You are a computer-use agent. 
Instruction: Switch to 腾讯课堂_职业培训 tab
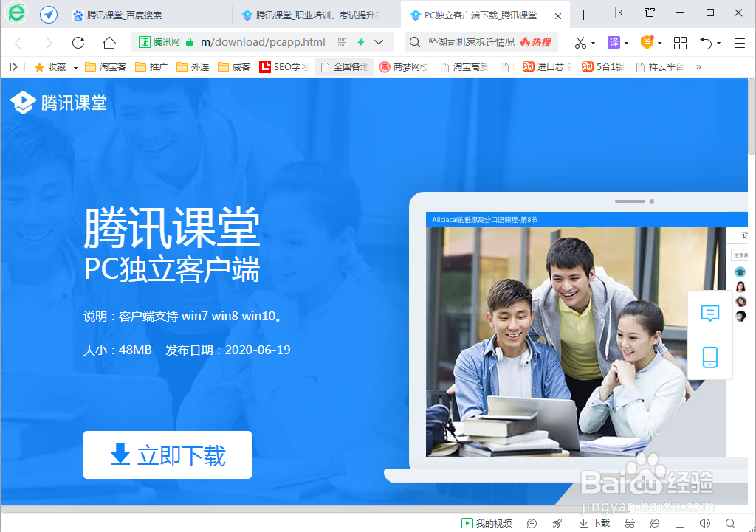pyautogui.click(x=312, y=15)
